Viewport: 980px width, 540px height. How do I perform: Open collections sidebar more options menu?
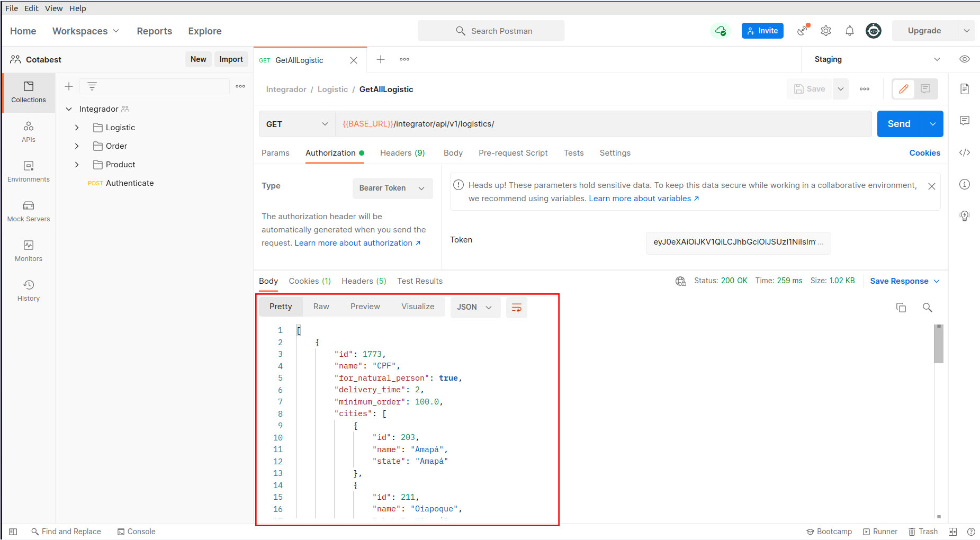pyautogui.click(x=240, y=86)
